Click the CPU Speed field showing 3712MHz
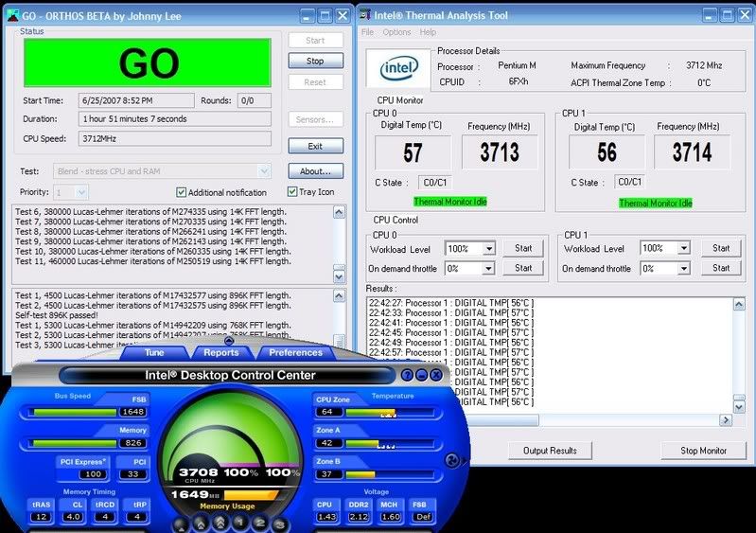Viewport: 756px width, 533px height. click(x=174, y=138)
